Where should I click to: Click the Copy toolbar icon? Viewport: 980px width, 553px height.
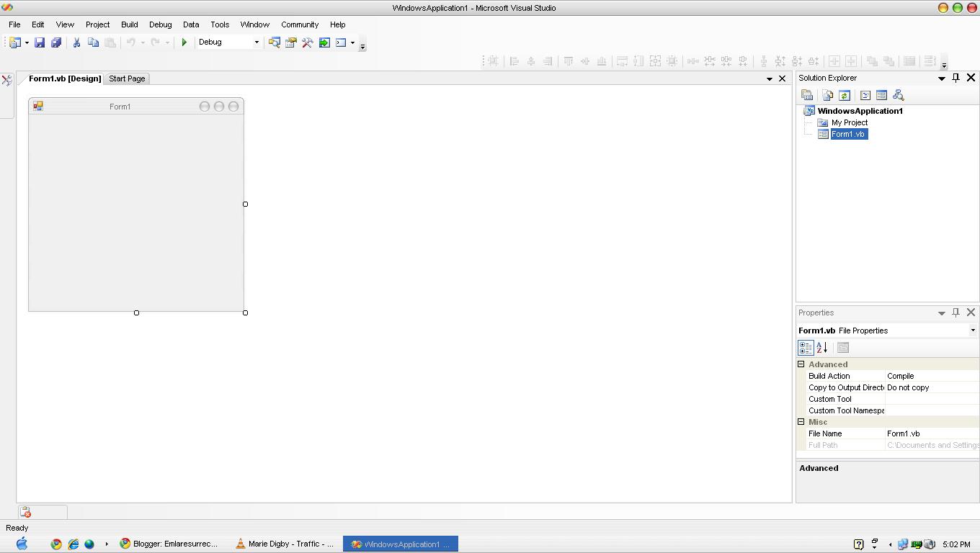pyautogui.click(x=93, y=42)
